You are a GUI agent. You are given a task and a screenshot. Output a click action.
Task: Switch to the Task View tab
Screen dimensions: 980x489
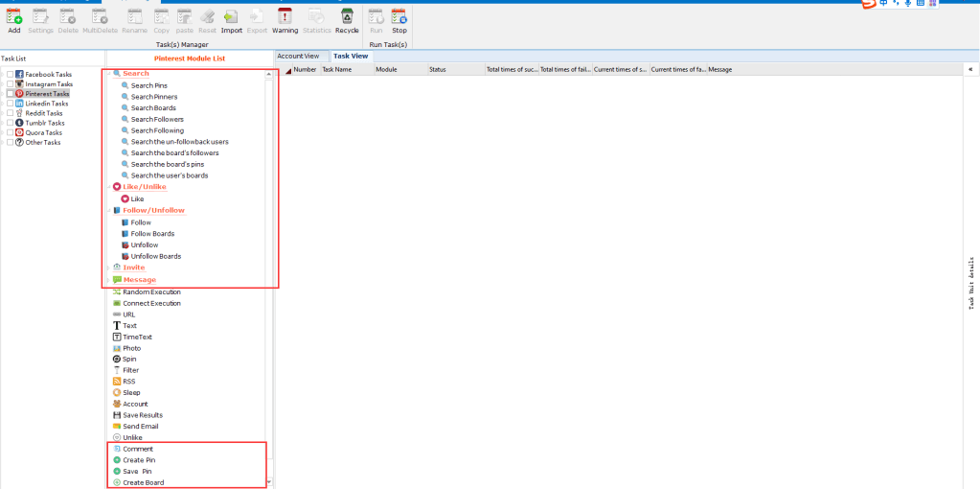pyautogui.click(x=351, y=57)
